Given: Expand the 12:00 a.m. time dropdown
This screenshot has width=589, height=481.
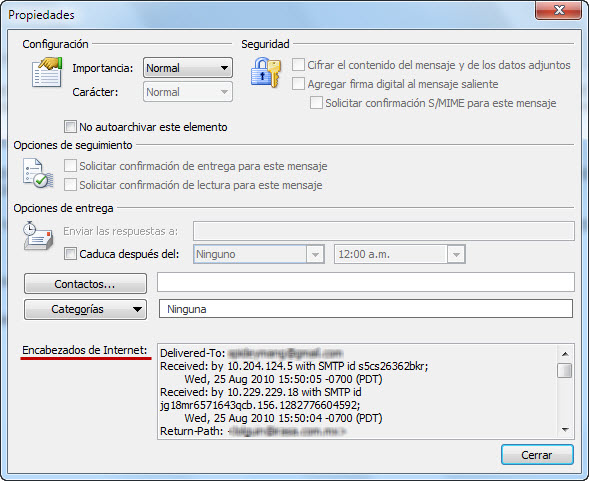Looking at the screenshot, I should [400, 254].
